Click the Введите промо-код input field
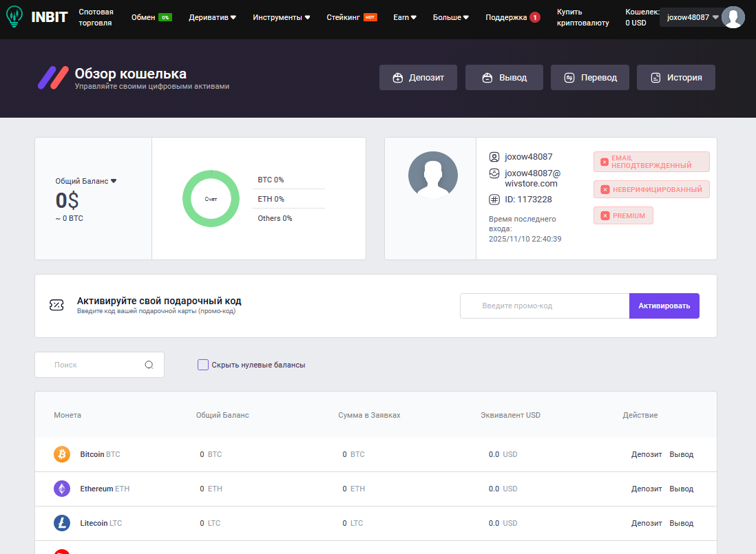 (x=544, y=306)
